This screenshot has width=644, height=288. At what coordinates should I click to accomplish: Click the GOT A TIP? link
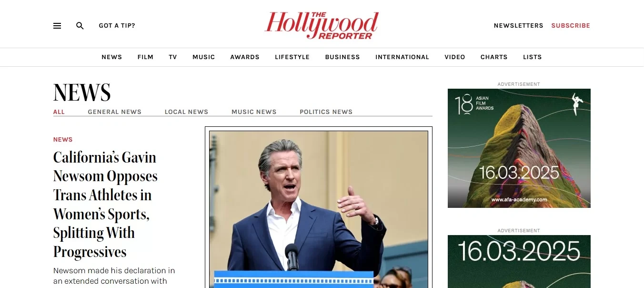[117, 26]
